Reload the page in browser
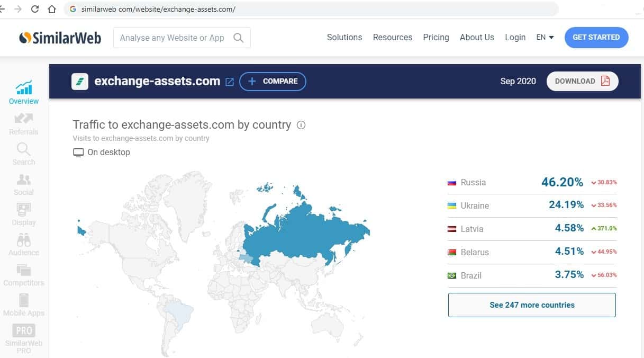The height and width of the screenshot is (358, 644). click(x=35, y=9)
